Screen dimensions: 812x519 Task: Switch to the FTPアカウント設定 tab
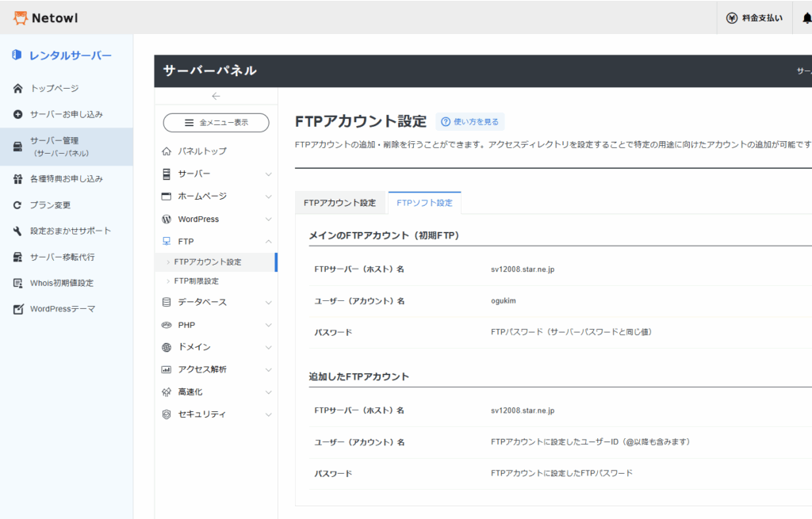coord(340,203)
